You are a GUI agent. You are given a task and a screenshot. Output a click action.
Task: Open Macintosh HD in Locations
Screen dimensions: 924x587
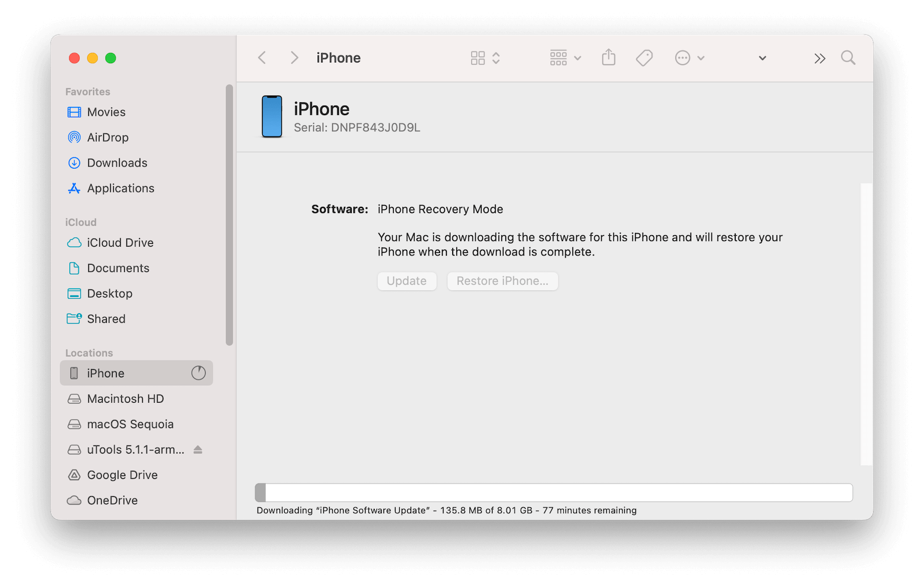coord(136,399)
